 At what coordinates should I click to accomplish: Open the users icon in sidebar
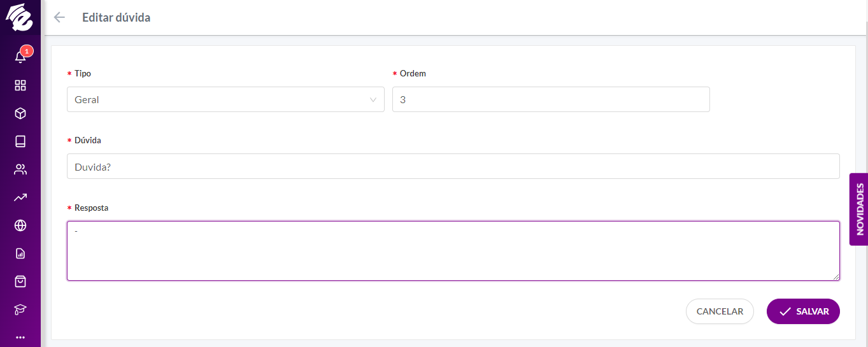click(20, 169)
